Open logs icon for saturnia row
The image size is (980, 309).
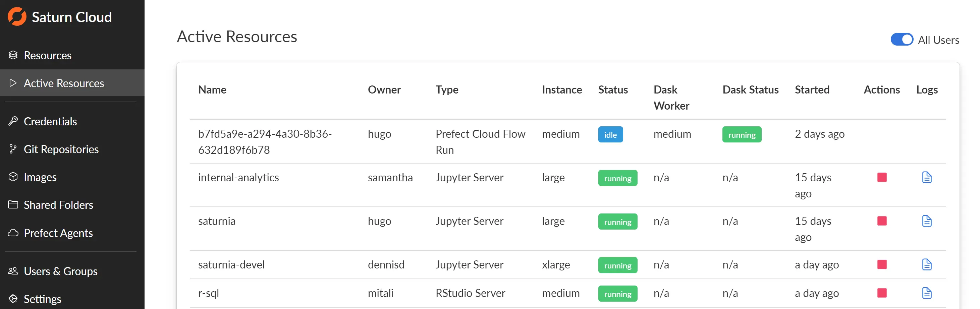(x=926, y=221)
